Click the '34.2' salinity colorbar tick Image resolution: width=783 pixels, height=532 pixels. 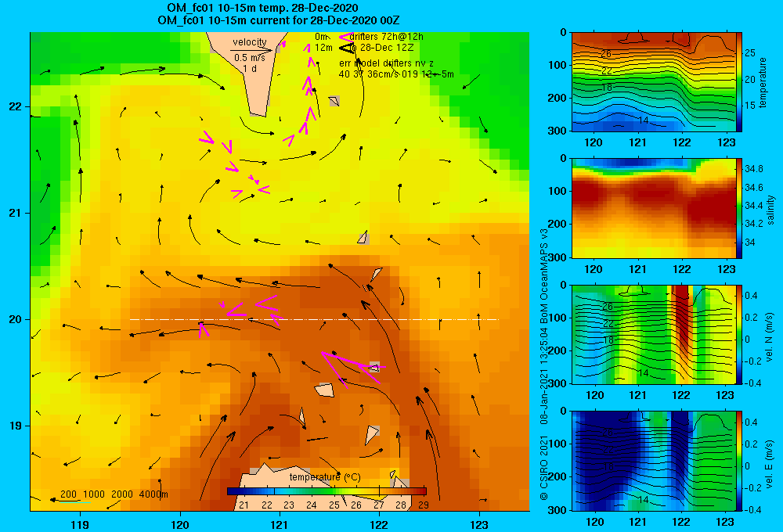(x=754, y=224)
